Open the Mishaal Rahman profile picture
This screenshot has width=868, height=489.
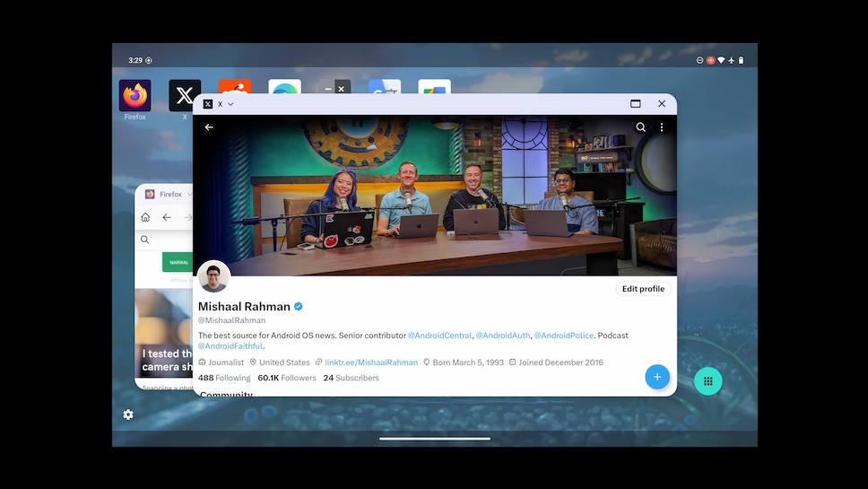[x=213, y=276]
